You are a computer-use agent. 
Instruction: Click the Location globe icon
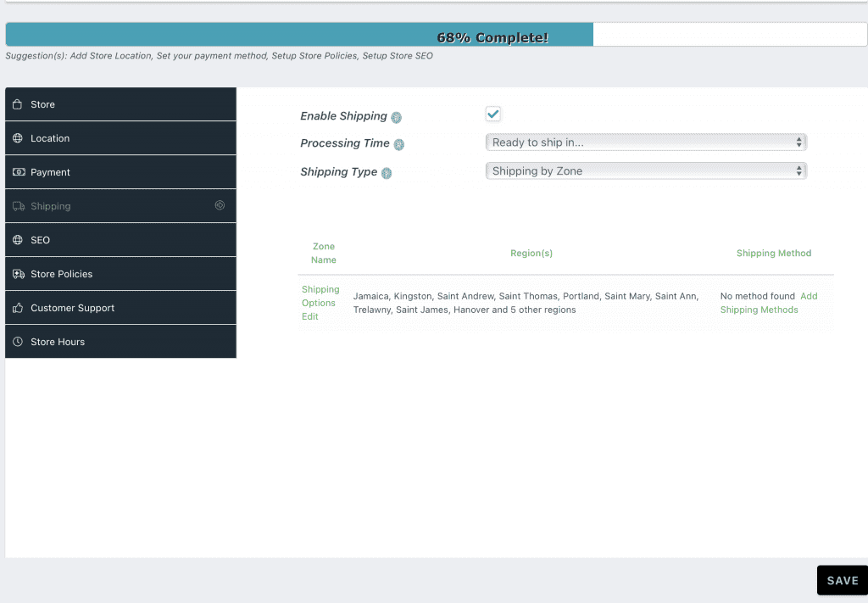(x=18, y=138)
